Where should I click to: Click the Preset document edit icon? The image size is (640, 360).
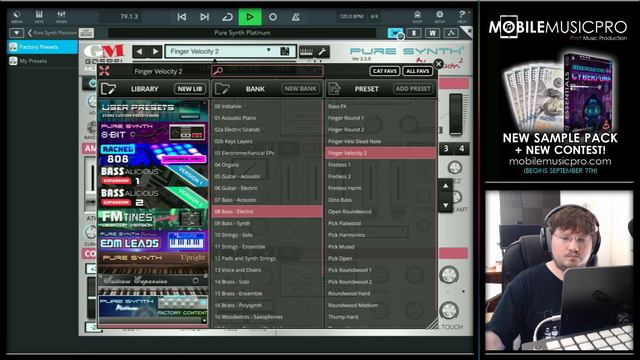point(334,89)
